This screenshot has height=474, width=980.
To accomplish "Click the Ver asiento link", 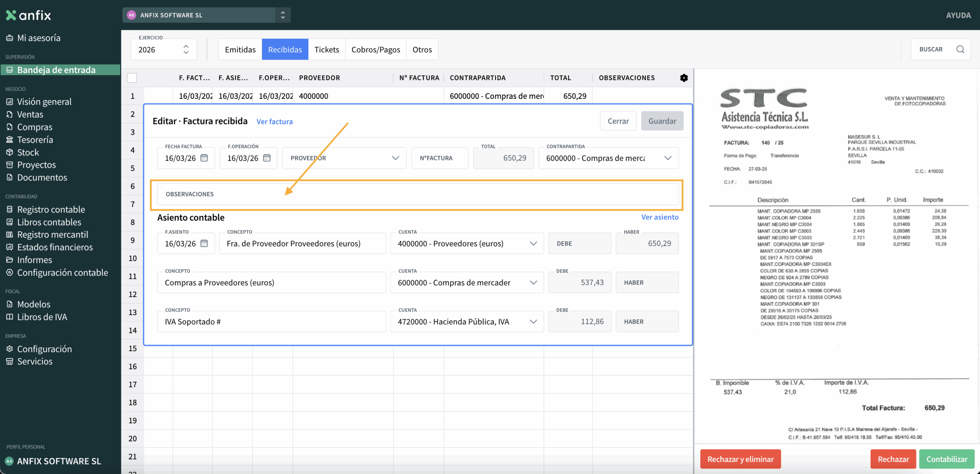I will pyautogui.click(x=660, y=217).
